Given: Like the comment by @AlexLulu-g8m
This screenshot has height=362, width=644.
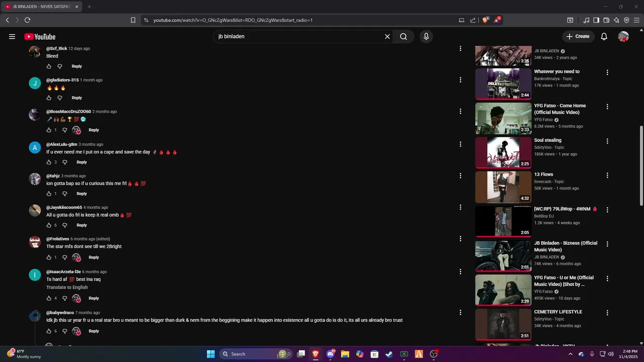Looking at the screenshot, I should [49, 162].
